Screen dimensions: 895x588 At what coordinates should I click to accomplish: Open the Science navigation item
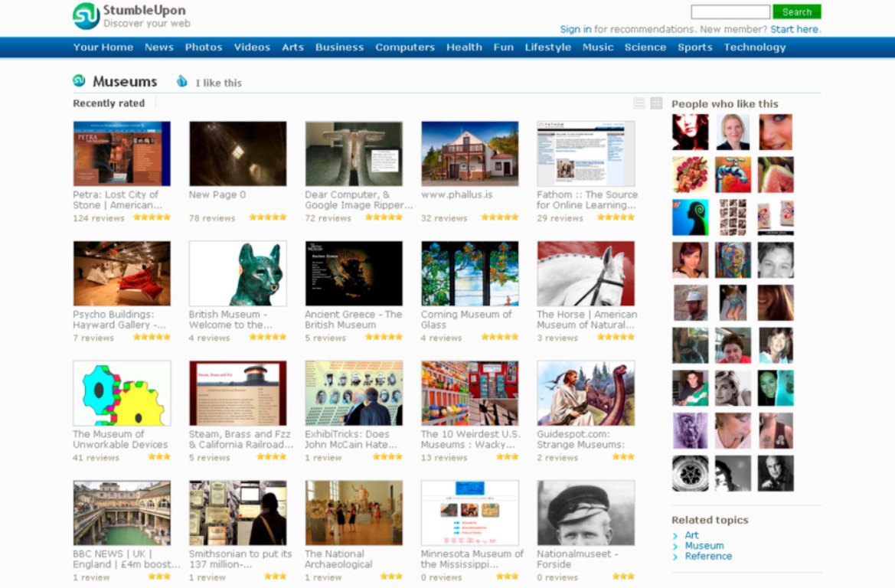[645, 47]
